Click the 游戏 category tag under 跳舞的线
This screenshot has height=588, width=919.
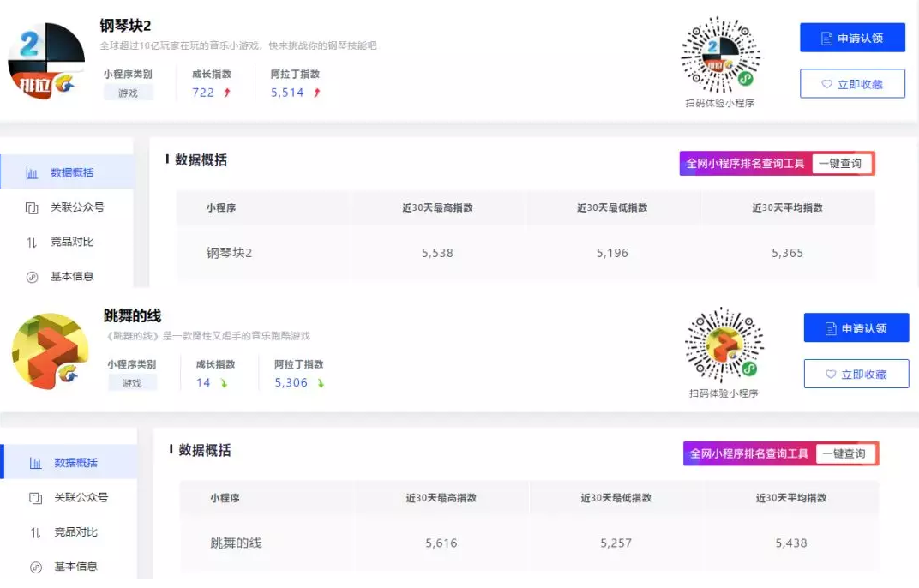[132, 383]
